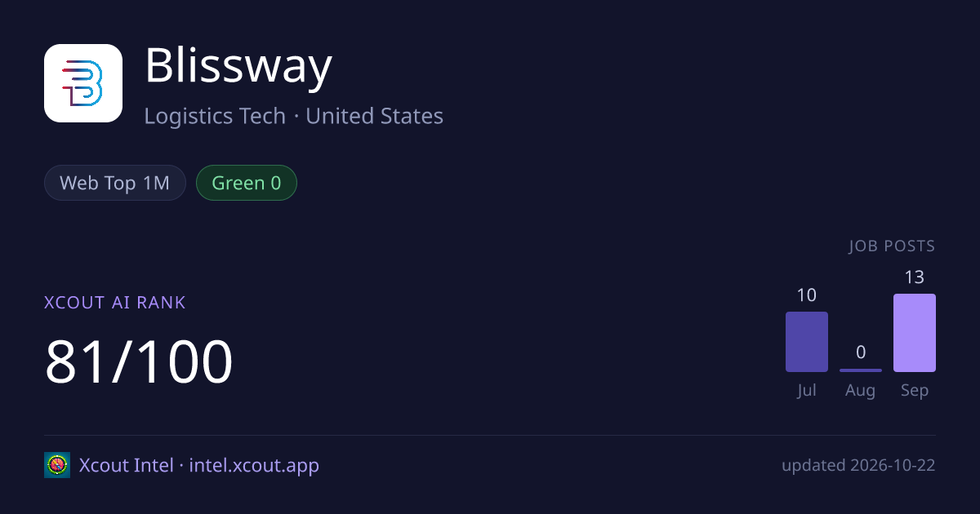Click the value 0 above August bar
This screenshot has width=980, height=514.
point(861,352)
